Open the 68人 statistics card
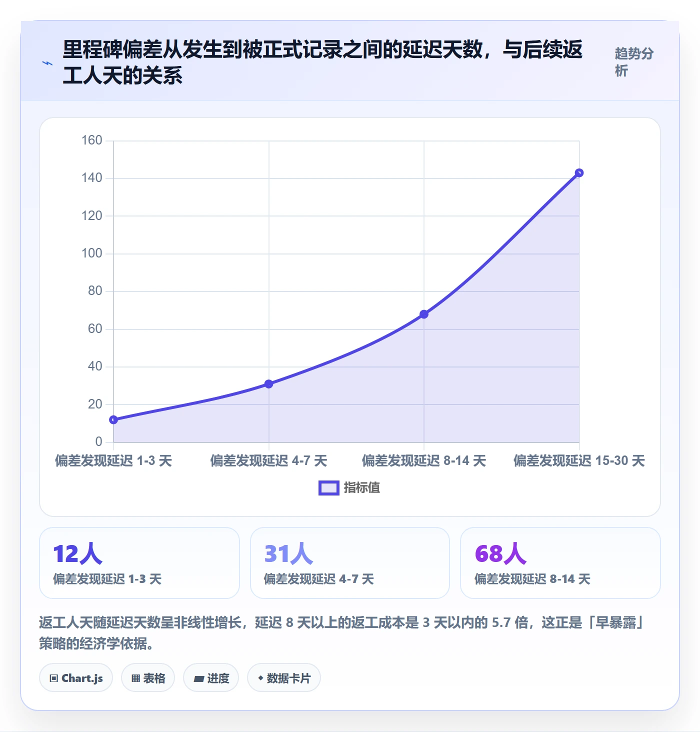The image size is (700, 732). (560, 563)
